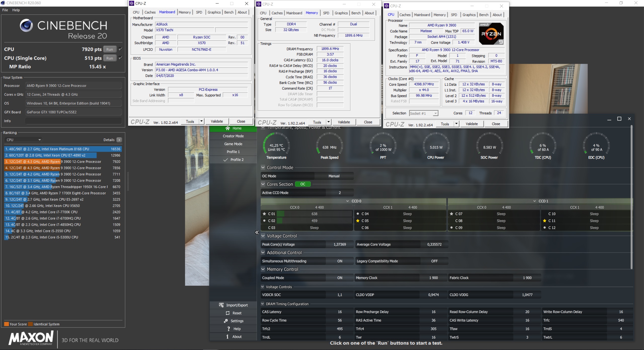
Task: Switch to Graphics tab in CPU-Z Memory window
Action: (x=341, y=13)
